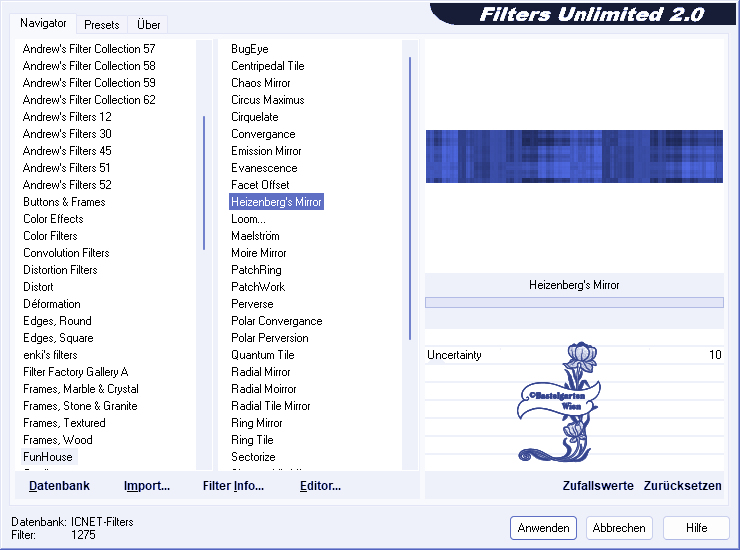Switch to the Navigator tab

click(43, 23)
